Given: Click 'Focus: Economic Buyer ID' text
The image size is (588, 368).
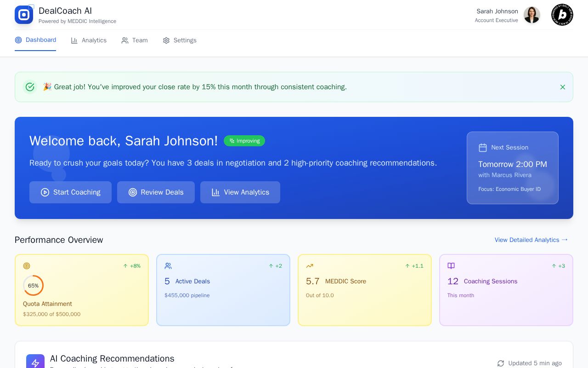Looking at the screenshot, I should pyautogui.click(x=509, y=189).
